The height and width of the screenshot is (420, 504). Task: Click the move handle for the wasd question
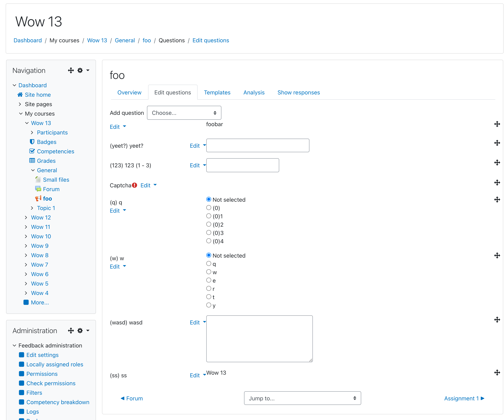(497, 320)
